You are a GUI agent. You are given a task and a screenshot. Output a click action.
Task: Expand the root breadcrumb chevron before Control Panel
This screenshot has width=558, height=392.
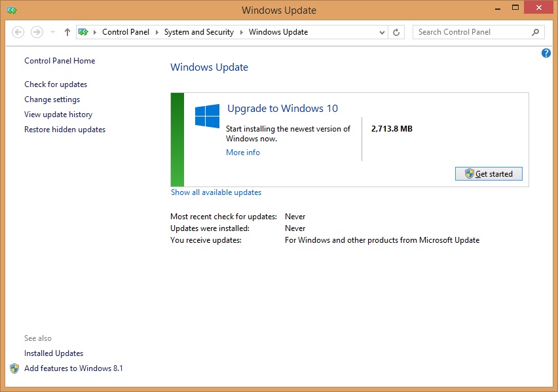[x=95, y=32]
